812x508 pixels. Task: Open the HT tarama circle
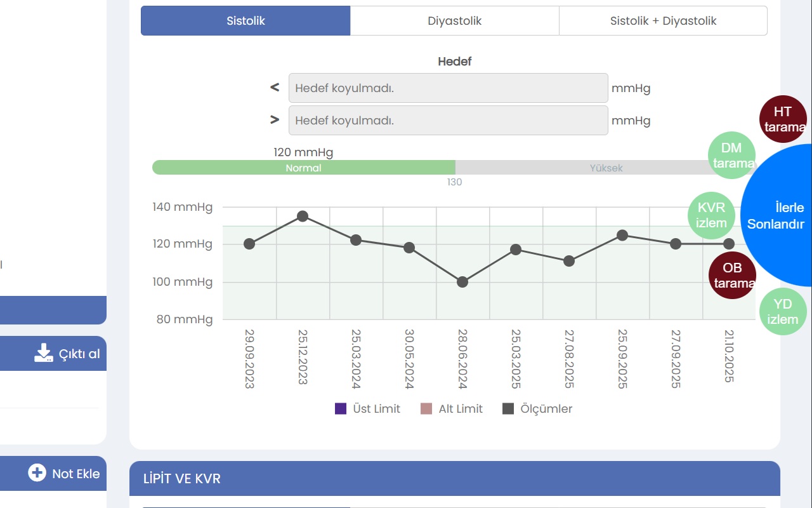click(783, 119)
